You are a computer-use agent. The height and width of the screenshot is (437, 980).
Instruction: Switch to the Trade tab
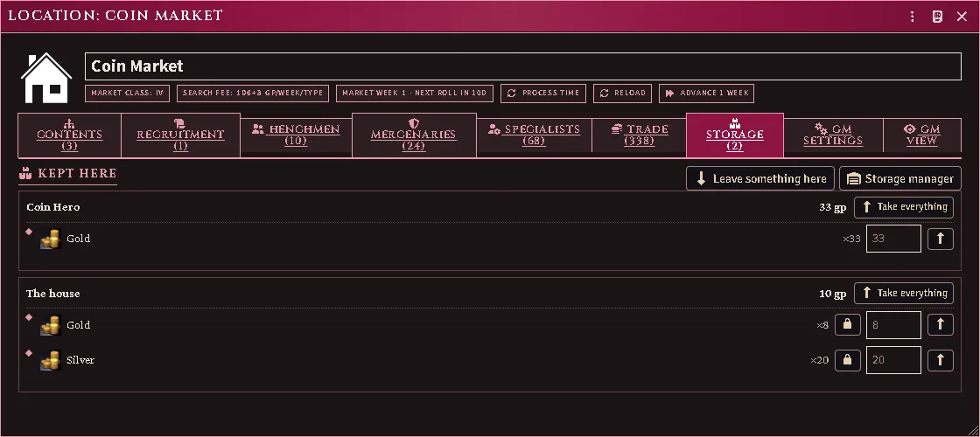[x=639, y=135]
